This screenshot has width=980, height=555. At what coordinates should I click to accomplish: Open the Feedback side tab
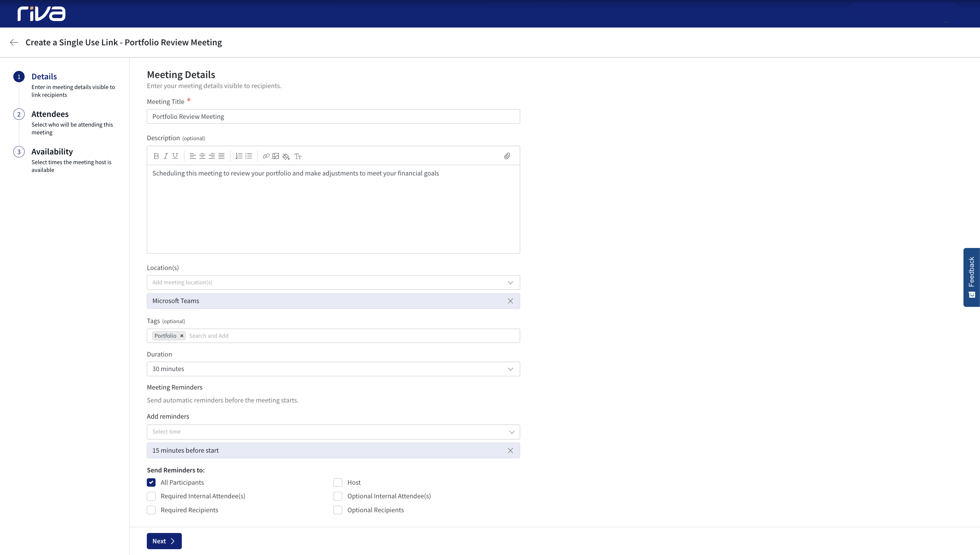click(x=971, y=277)
